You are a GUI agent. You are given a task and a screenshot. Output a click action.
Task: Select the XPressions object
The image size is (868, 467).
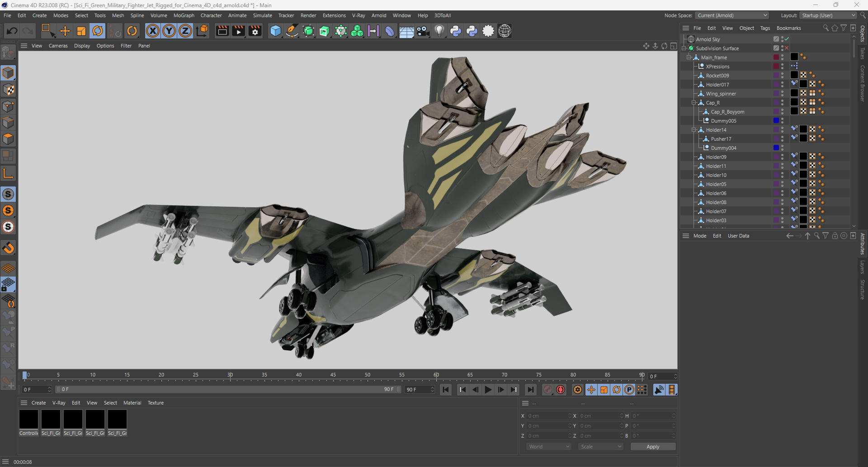click(x=717, y=67)
